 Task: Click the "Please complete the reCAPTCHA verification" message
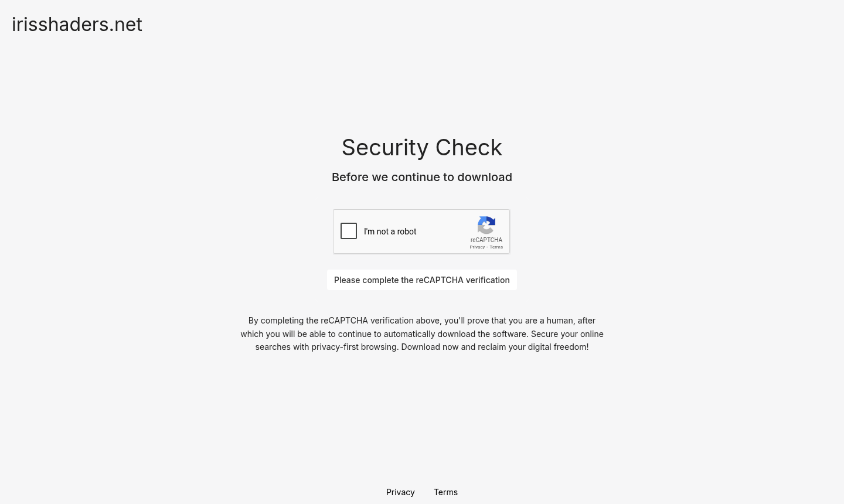[422, 280]
